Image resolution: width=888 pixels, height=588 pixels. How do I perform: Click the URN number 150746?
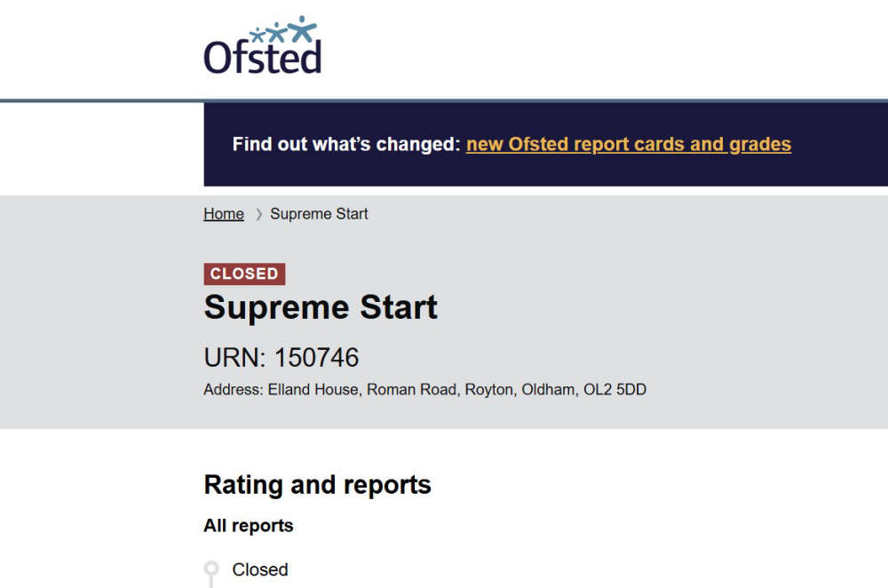tap(316, 357)
